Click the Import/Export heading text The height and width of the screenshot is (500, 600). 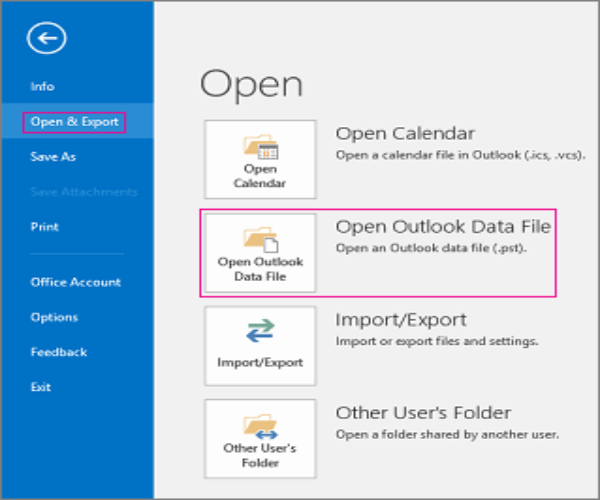point(401,320)
